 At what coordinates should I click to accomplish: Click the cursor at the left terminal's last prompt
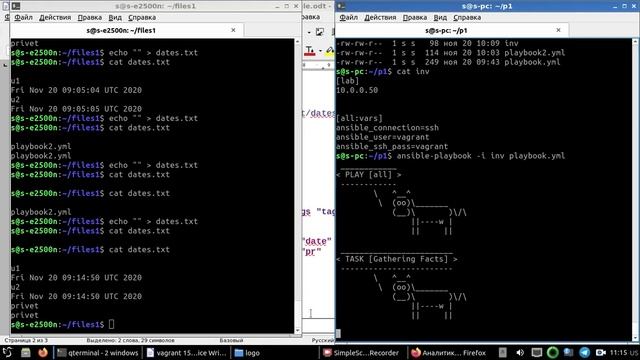(111, 324)
